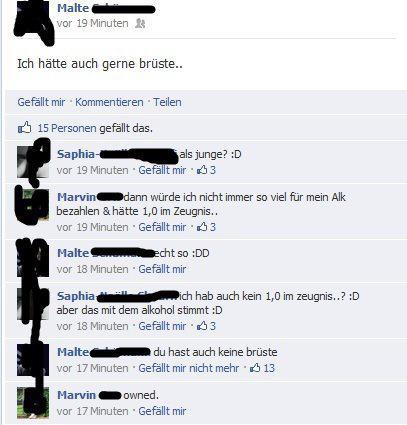This screenshot has width=407, height=425.
Task: Click the post author's profile picture at the top
Action: point(33,20)
